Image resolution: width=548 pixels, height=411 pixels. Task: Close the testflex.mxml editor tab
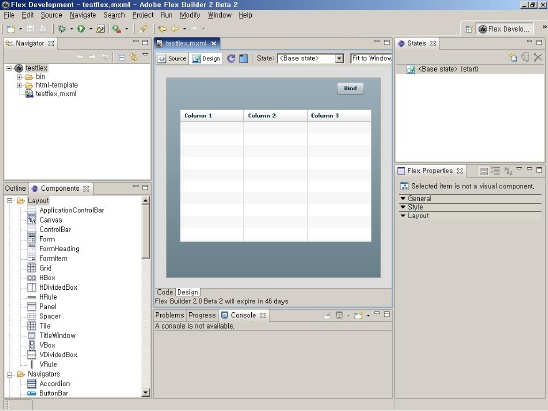tap(214, 43)
